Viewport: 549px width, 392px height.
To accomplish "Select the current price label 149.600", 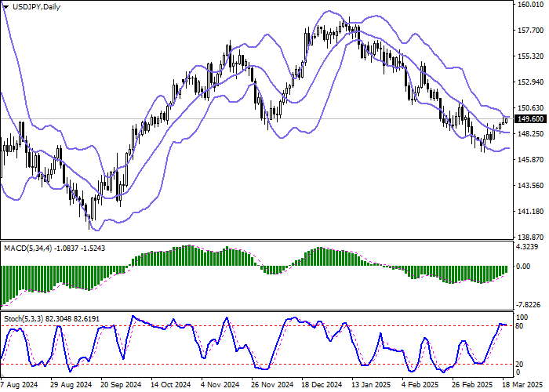I will click(530, 119).
